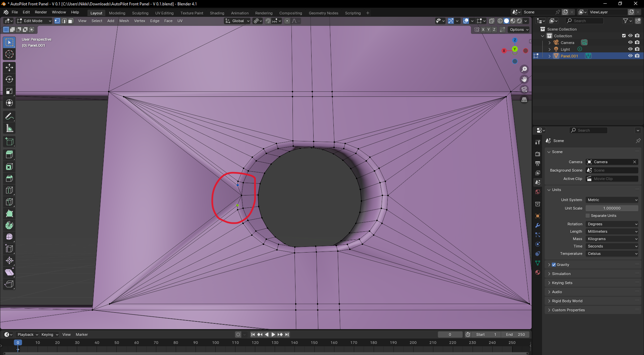
Task: Enable face select mode
Action: pyautogui.click(x=71, y=21)
